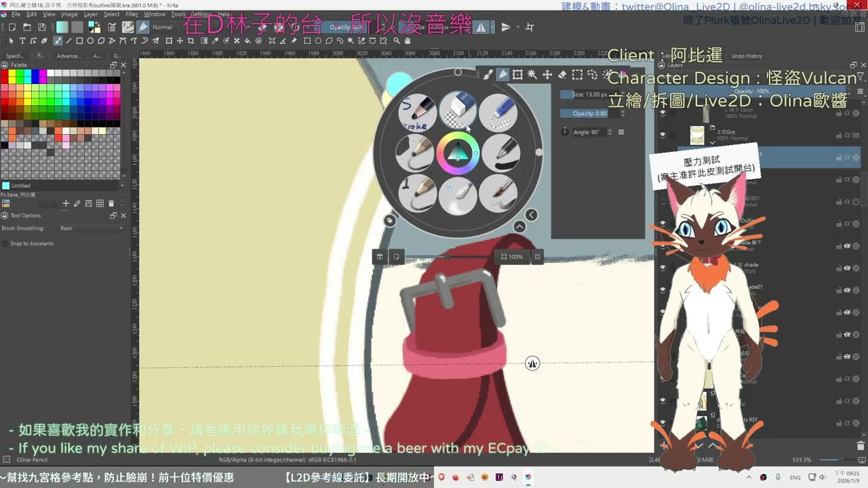Select the eraser preset in the popup palette

pos(458,112)
